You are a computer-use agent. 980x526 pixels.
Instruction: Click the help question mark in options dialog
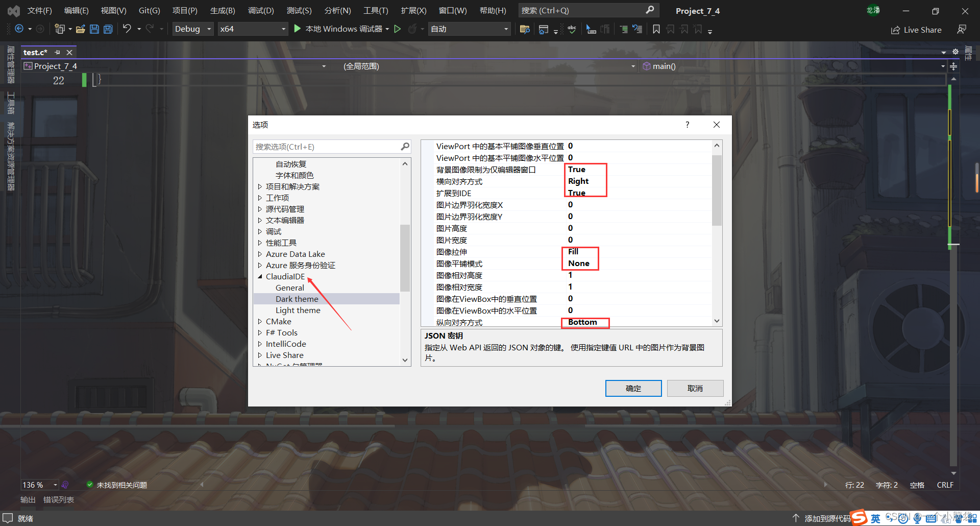coord(688,125)
